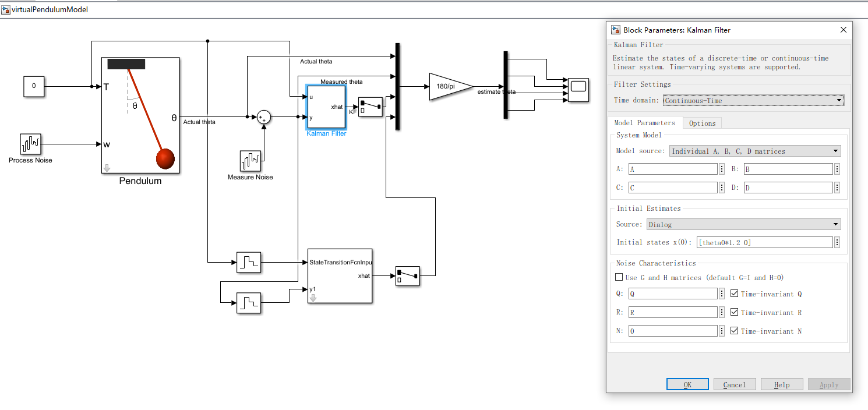Screen dimensions: 868x410
Task: Select the Kalman Filter block
Action: pos(326,107)
